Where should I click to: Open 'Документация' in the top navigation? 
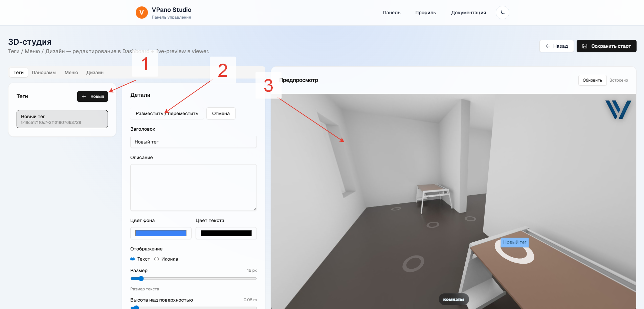pos(468,13)
